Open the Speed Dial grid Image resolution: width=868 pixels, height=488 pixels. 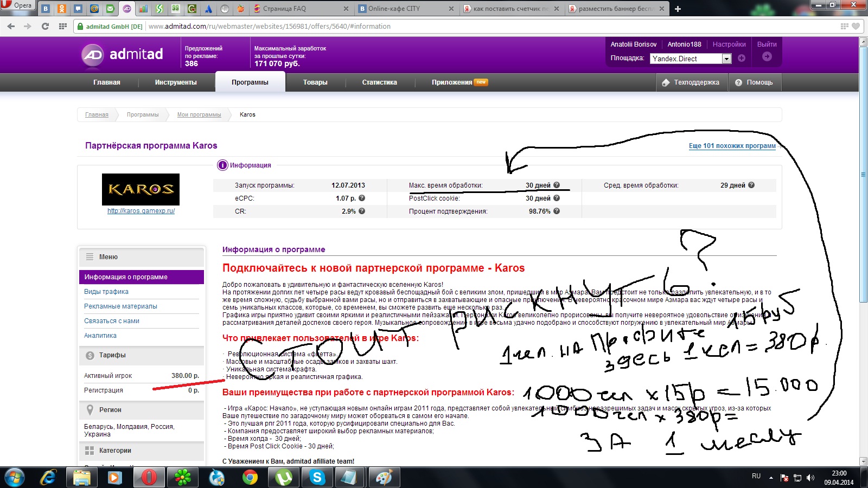(x=62, y=26)
